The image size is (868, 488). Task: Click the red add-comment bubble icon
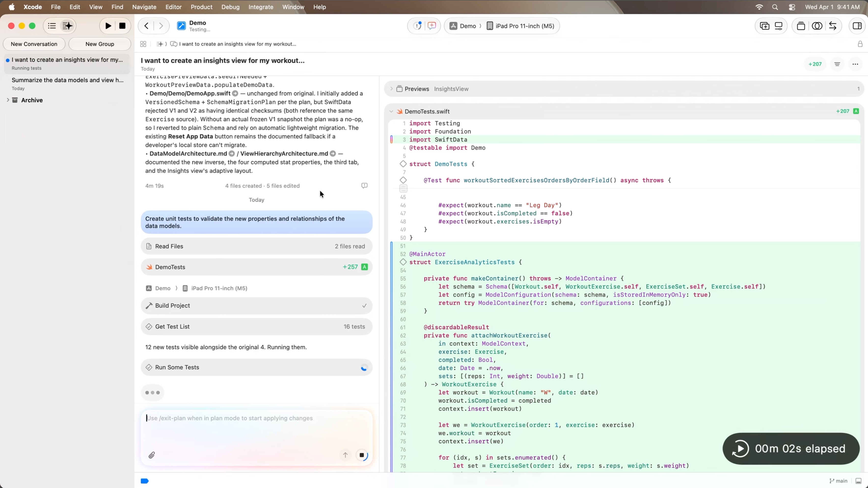(432, 26)
